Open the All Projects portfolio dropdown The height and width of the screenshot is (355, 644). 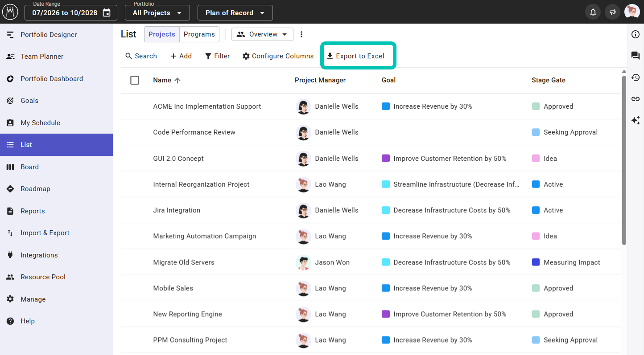pyautogui.click(x=157, y=13)
